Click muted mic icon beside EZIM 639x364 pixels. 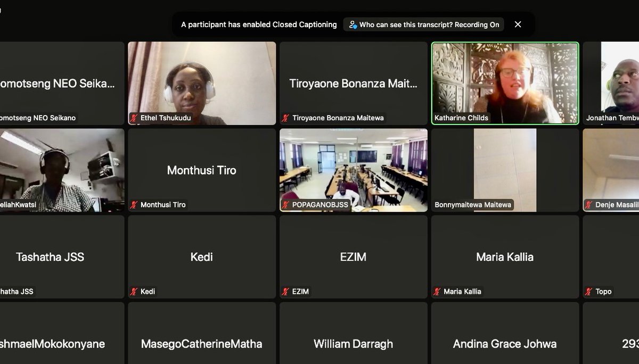tap(286, 292)
